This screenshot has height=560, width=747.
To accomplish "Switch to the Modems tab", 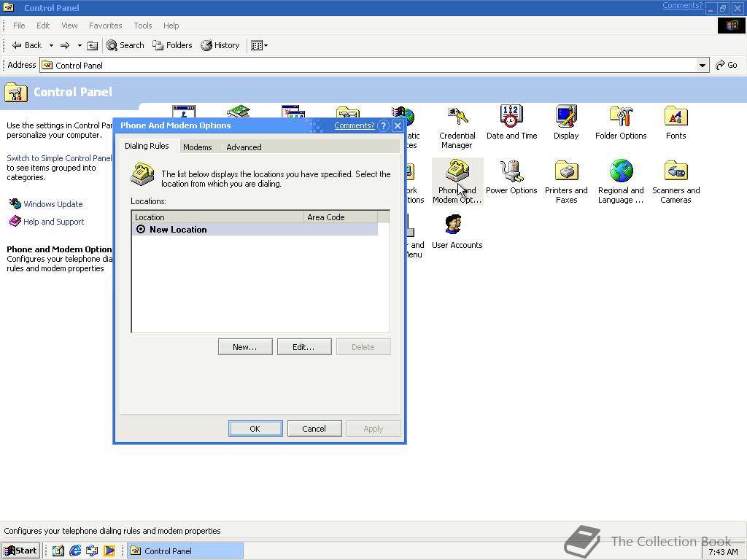I will click(197, 147).
